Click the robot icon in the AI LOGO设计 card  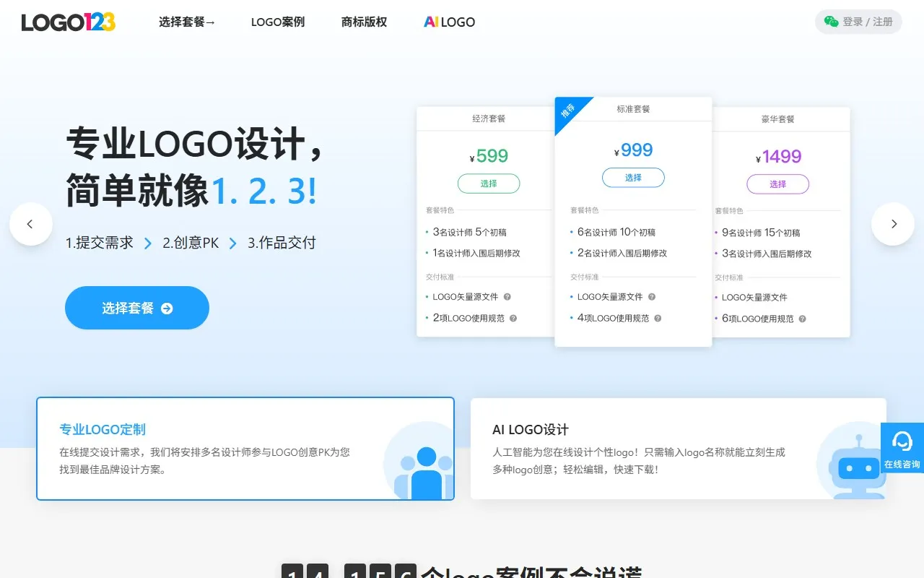(x=855, y=470)
